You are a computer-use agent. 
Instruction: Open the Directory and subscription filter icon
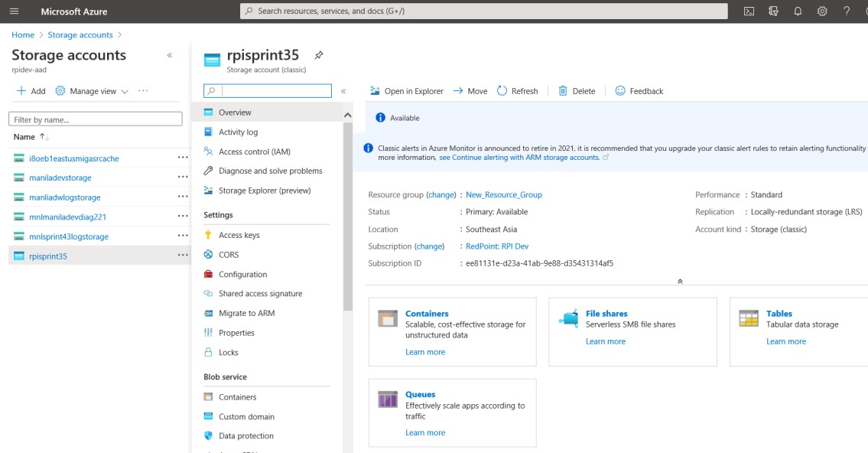click(x=773, y=11)
